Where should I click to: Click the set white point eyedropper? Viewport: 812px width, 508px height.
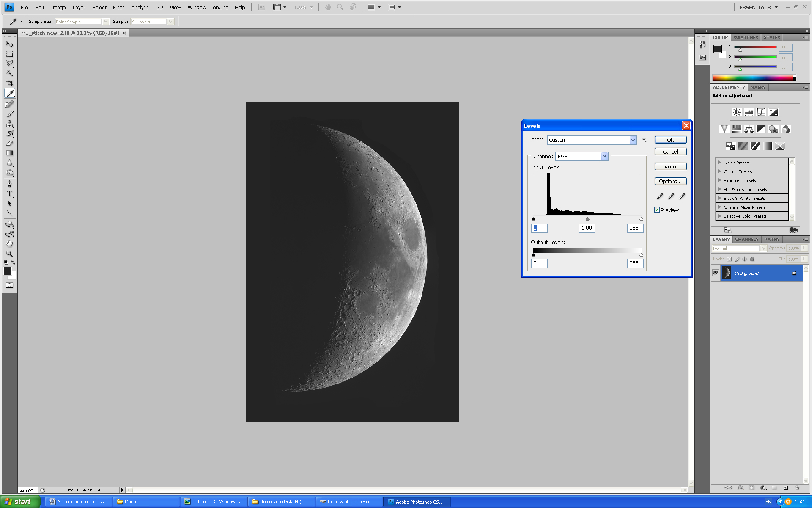click(x=682, y=196)
